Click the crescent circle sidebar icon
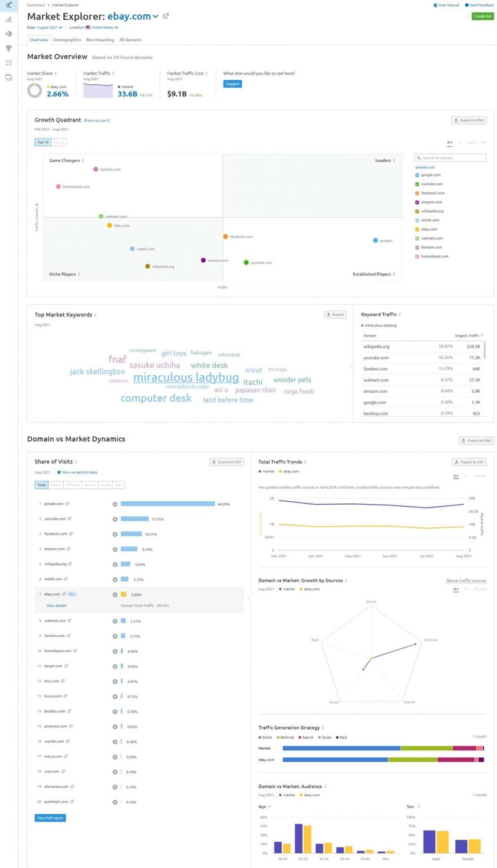This screenshot has width=497, height=868. 8,33
